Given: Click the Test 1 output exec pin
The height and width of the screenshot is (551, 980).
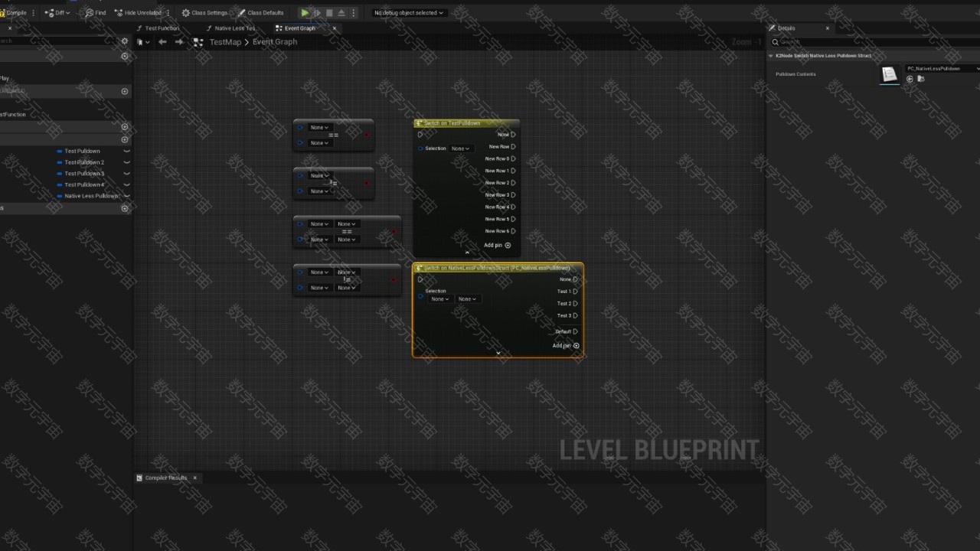Looking at the screenshot, I should [x=576, y=292].
